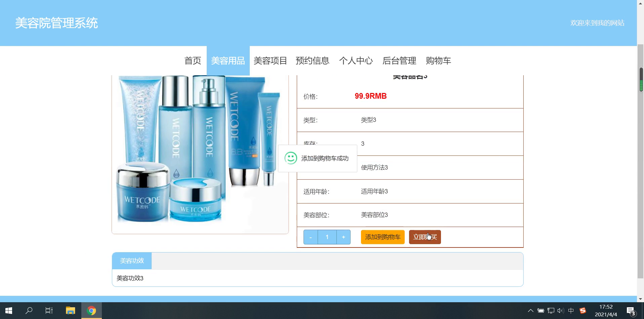Select the 美容功效 tab
The image size is (644, 319).
click(132, 261)
